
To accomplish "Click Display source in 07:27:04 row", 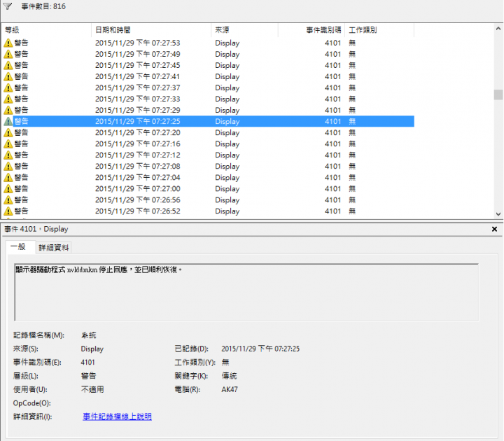I will coord(227,178).
